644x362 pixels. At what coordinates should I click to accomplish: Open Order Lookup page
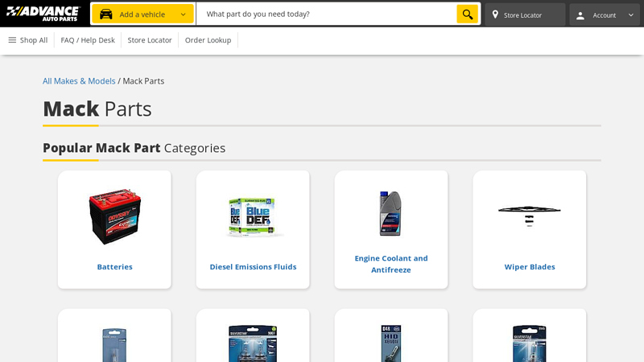pos(208,40)
